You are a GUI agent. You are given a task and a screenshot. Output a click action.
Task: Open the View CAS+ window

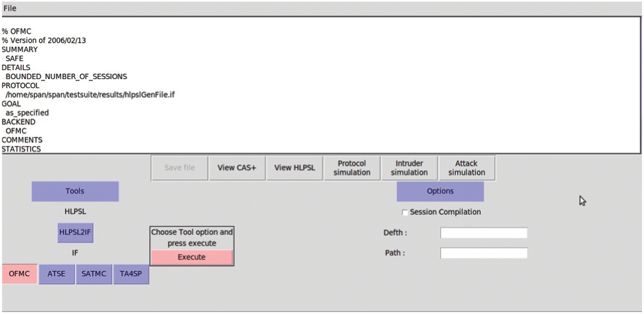237,168
